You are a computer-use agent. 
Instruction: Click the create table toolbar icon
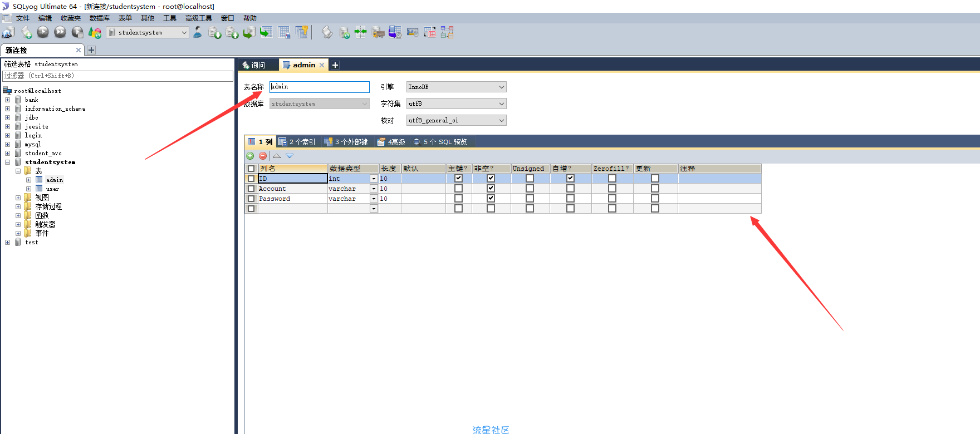(267, 32)
